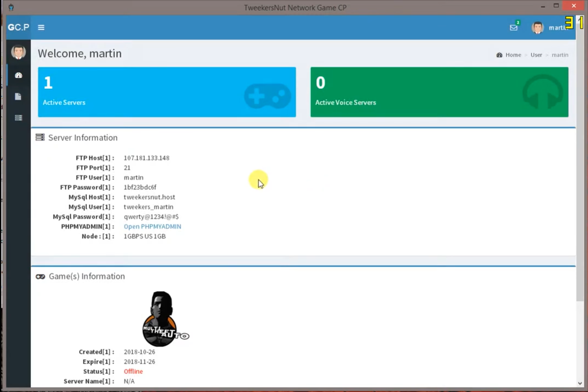
Task: Click the gamepad icon on Active Servers
Action: (x=267, y=96)
